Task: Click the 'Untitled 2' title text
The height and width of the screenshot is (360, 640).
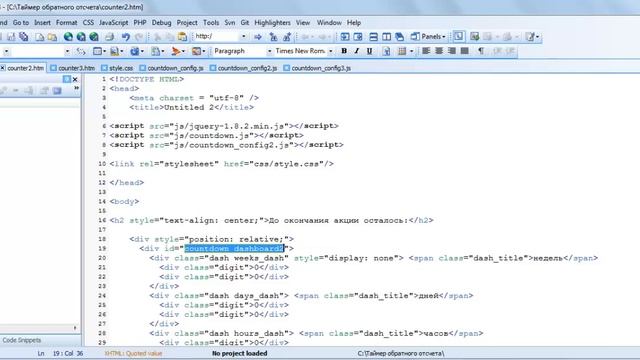Action: 189,107
